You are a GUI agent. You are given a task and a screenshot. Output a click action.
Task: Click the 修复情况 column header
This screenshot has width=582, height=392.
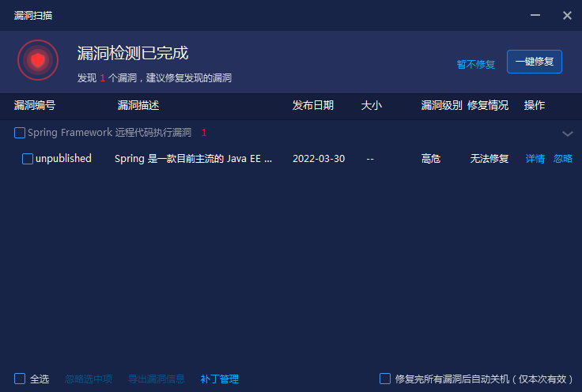click(488, 105)
